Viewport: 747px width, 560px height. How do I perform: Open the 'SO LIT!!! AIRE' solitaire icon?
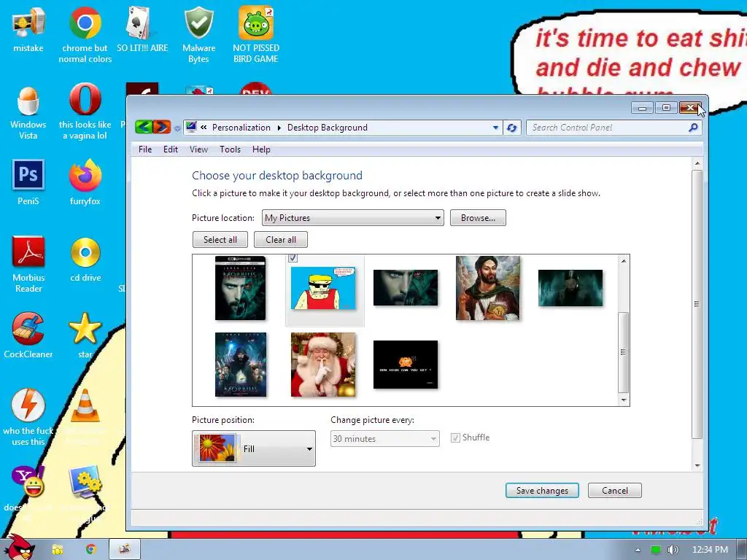point(141,23)
